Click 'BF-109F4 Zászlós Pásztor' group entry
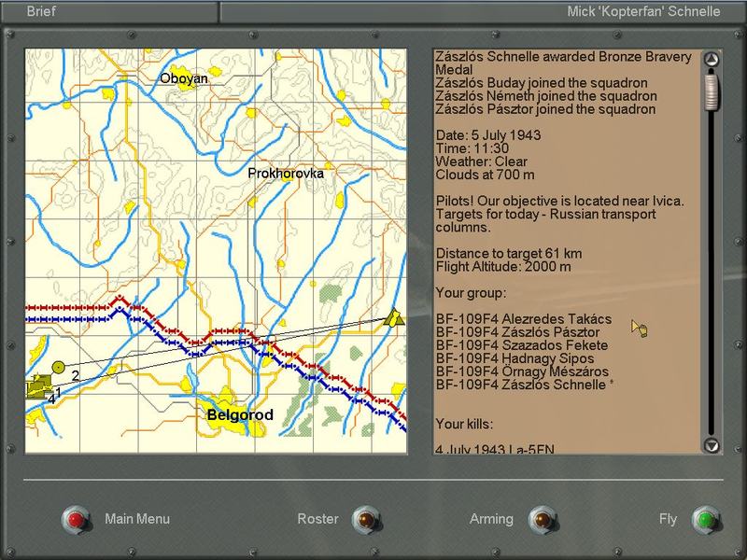The image size is (747, 560). pos(518,332)
